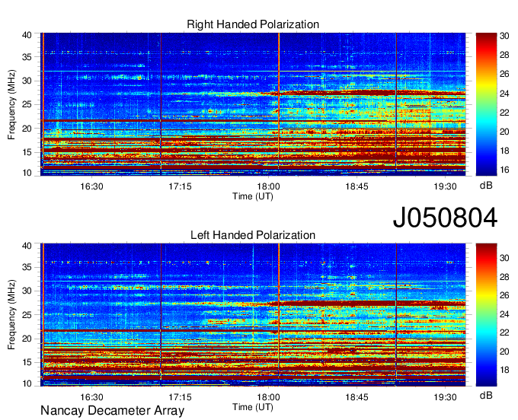Click the 25 MHz tick on top plot
This screenshot has width=518, height=420.
(x=27, y=104)
